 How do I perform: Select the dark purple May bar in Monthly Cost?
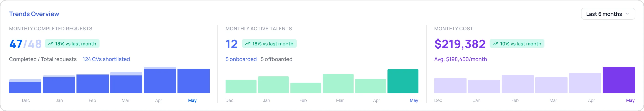pos(619,80)
